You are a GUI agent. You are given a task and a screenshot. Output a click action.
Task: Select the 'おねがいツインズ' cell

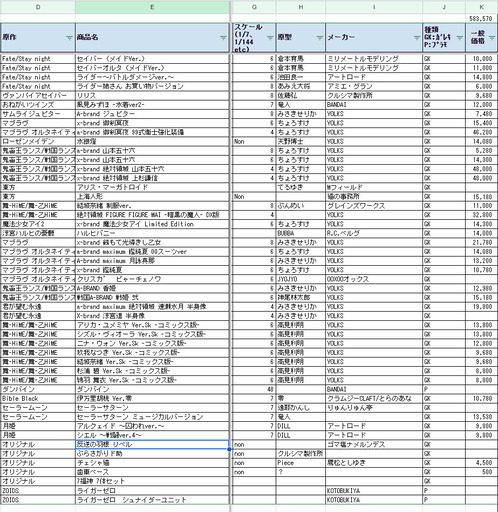(38, 105)
